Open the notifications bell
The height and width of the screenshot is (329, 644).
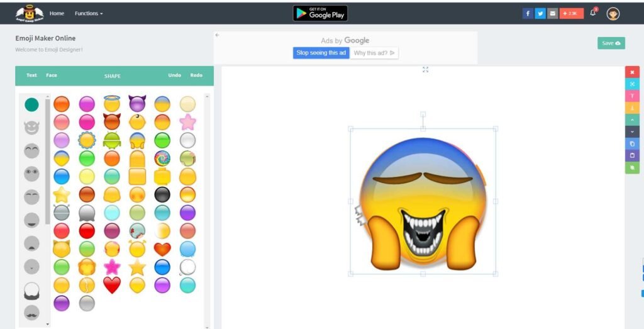click(x=592, y=13)
